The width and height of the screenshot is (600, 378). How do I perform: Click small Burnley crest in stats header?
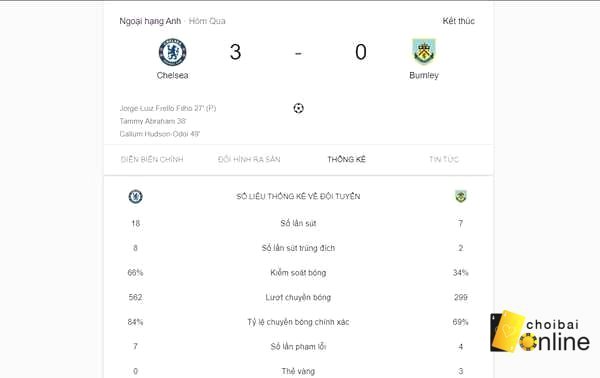tap(461, 196)
